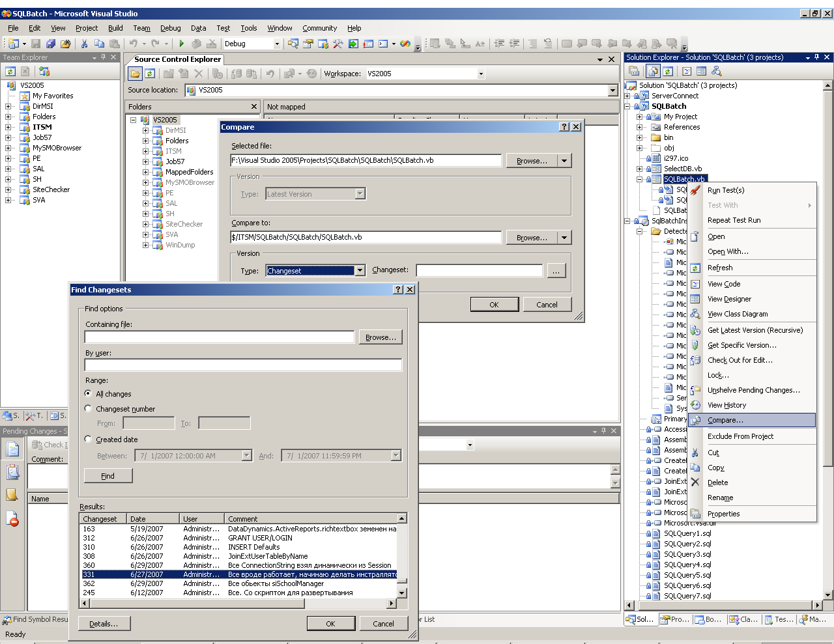Open the Tools menu
The image size is (834, 644).
click(x=249, y=28)
